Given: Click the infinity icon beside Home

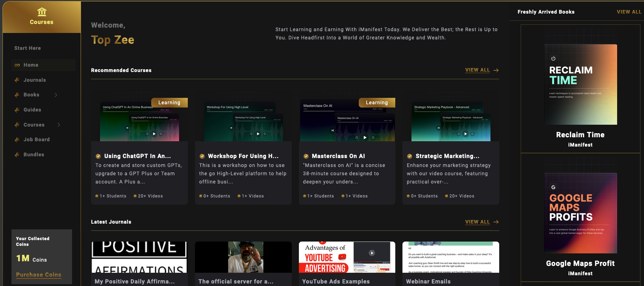Looking at the screenshot, I should click(17, 65).
